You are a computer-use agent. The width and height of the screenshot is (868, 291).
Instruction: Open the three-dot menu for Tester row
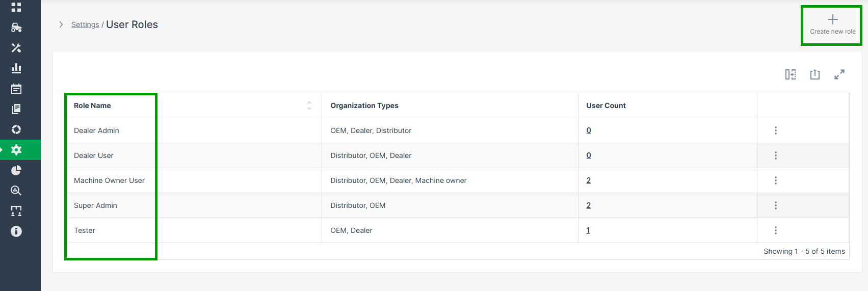776,230
